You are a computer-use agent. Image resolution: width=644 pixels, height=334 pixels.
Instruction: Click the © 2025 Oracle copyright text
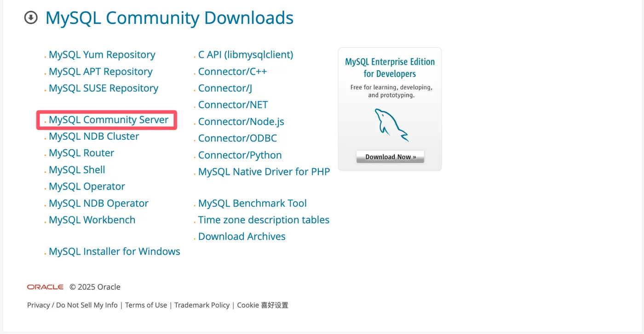pyautogui.click(x=95, y=287)
